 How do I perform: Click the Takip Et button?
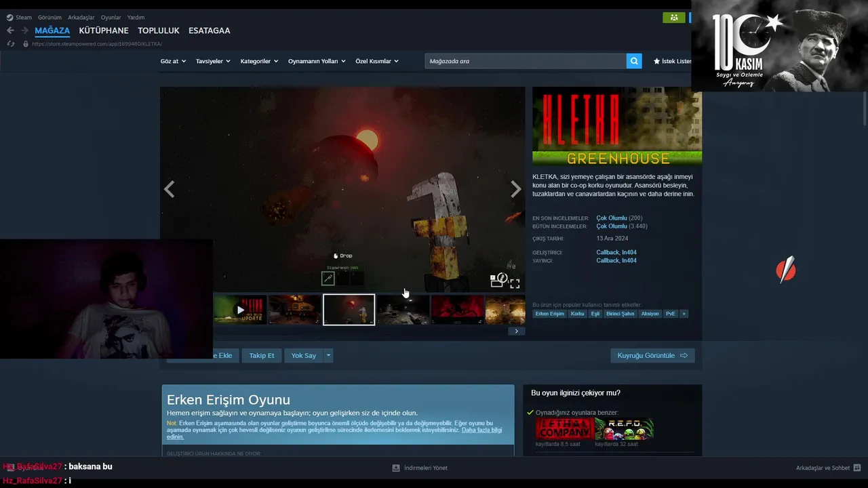pyautogui.click(x=262, y=355)
